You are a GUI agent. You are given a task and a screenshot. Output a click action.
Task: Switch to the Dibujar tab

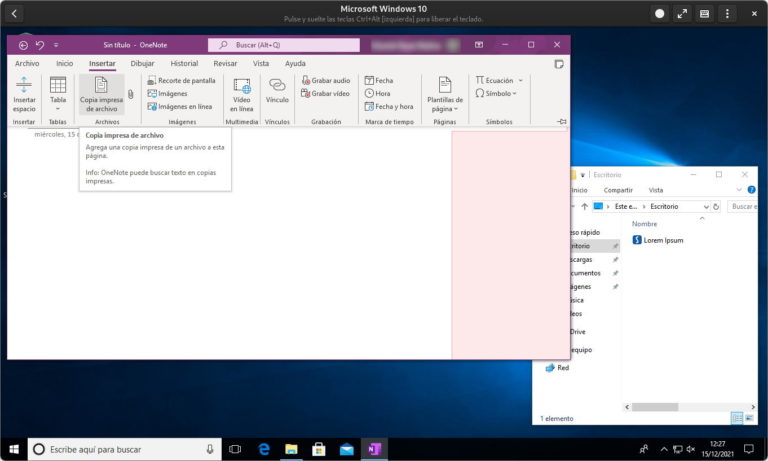point(142,63)
